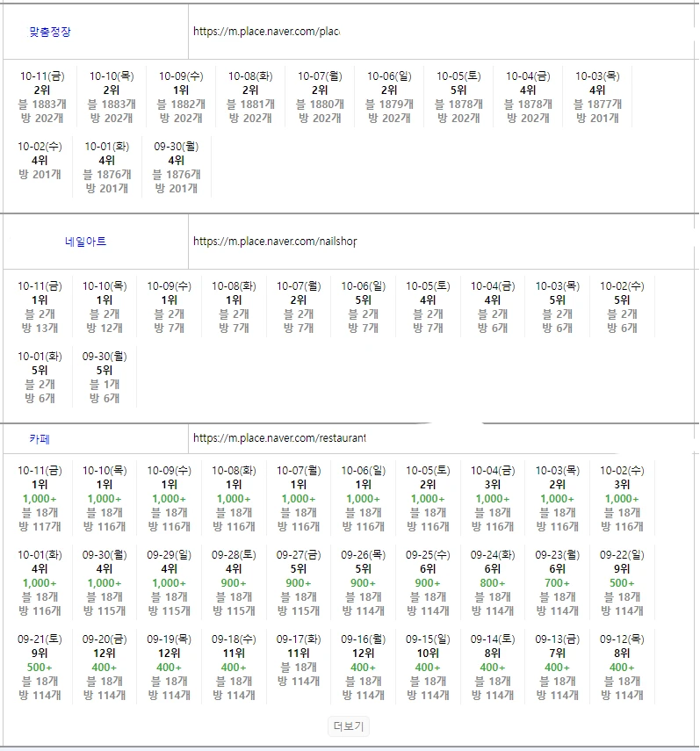Click the m.place.naver.com/restaurant URL field

279,438
